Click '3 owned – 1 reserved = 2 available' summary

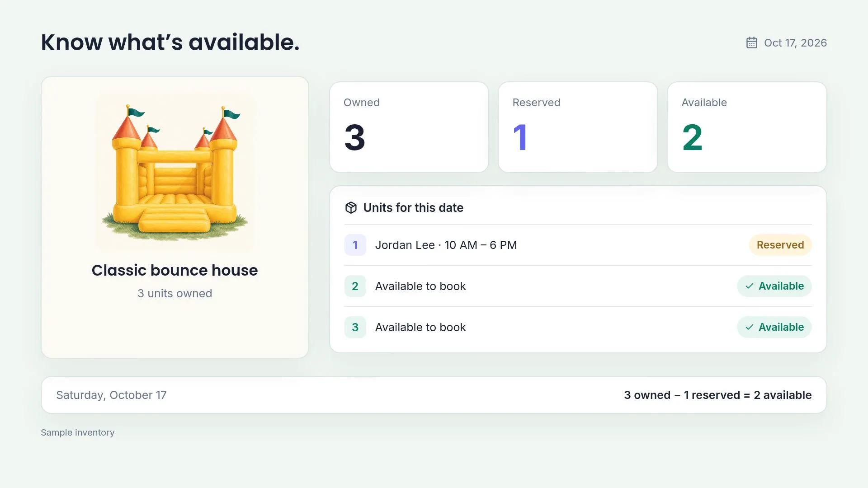tap(718, 395)
